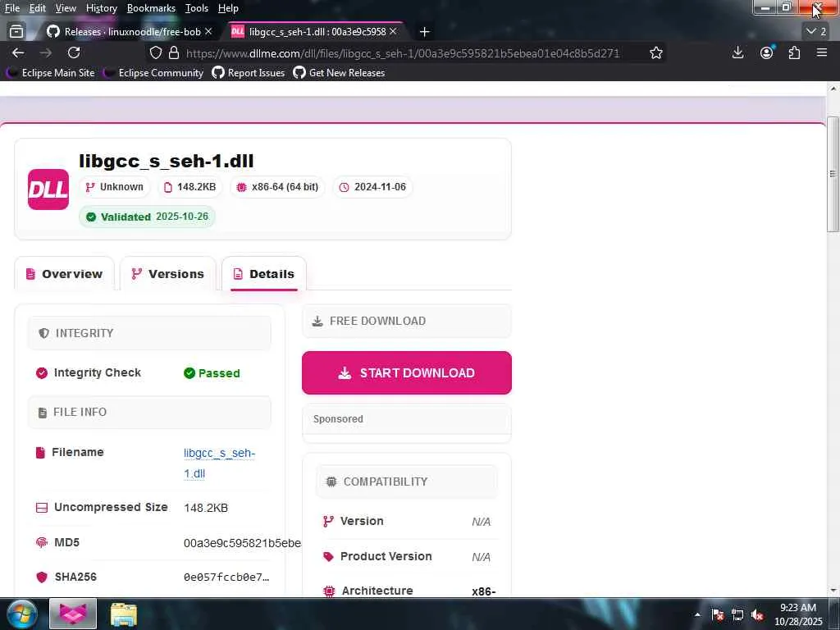The width and height of the screenshot is (840, 630).
Task: Click the 148.2KB file size badge
Action: coord(189,187)
